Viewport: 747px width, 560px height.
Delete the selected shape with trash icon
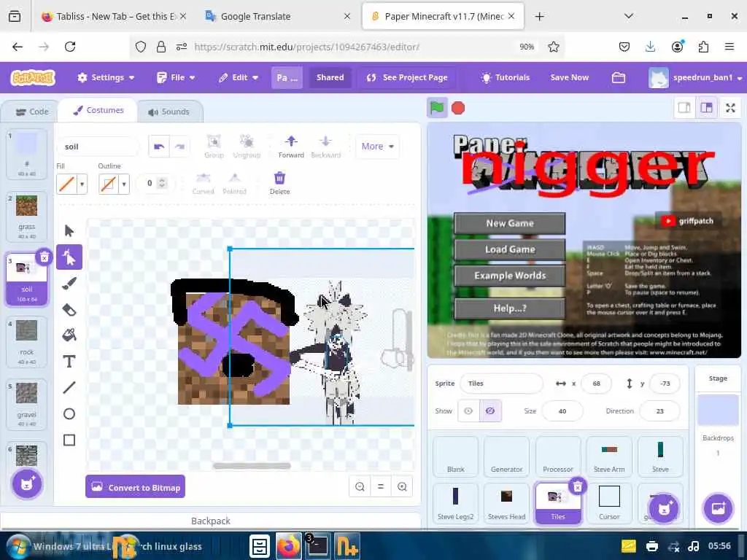(x=279, y=183)
